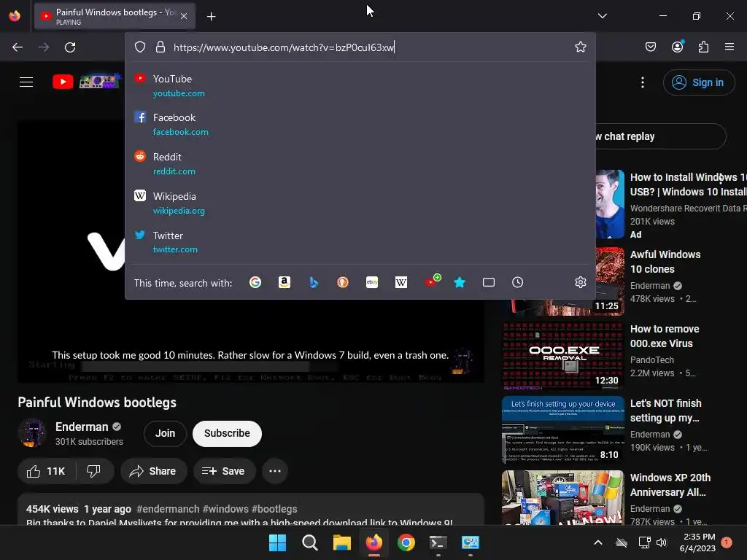Open Windows Start menu
747x560 pixels.
(278, 542)
